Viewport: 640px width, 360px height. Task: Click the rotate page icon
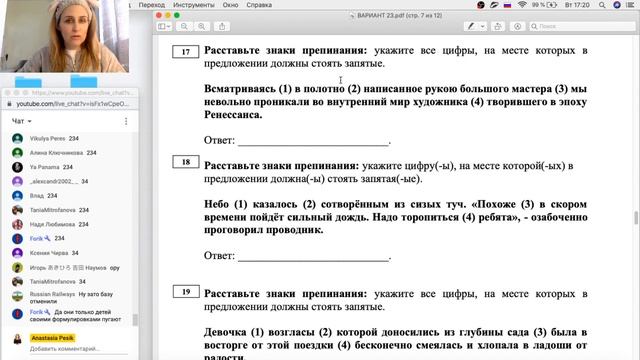tap(498, 27)
